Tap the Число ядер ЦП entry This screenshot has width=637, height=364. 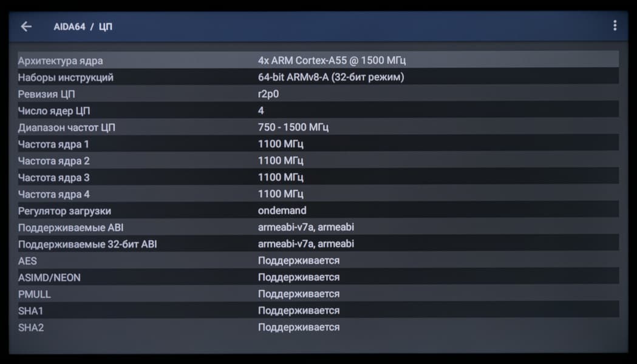[318, 110]
